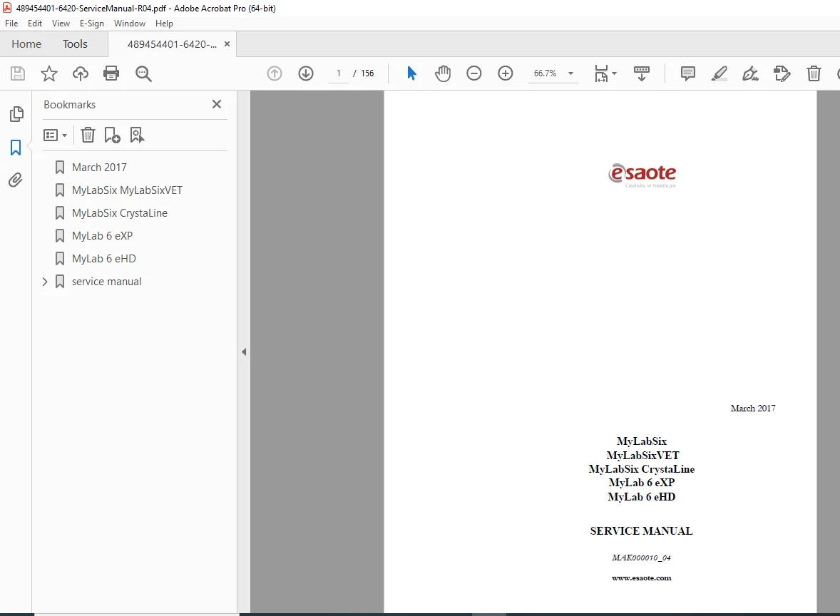The width and height of the screenshot is (840, 616).
Task: Go to next page arrow
Action: (306, 73)
